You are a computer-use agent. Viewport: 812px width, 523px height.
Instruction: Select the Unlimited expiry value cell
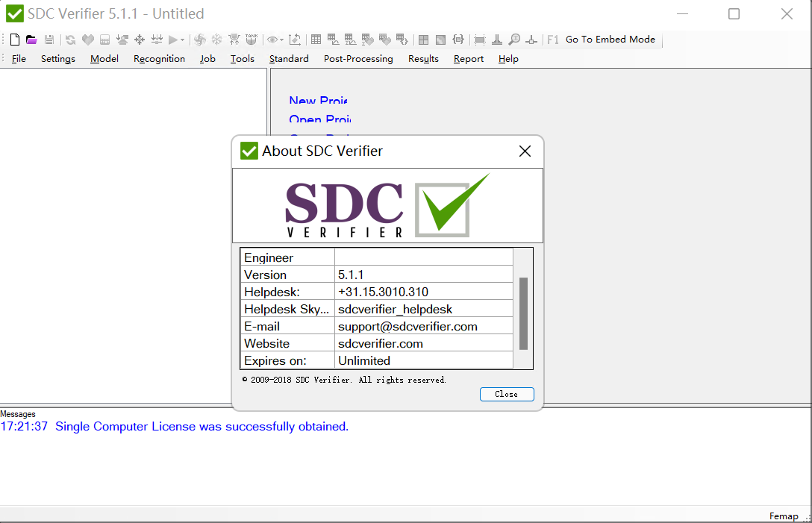tap(424, 360)
